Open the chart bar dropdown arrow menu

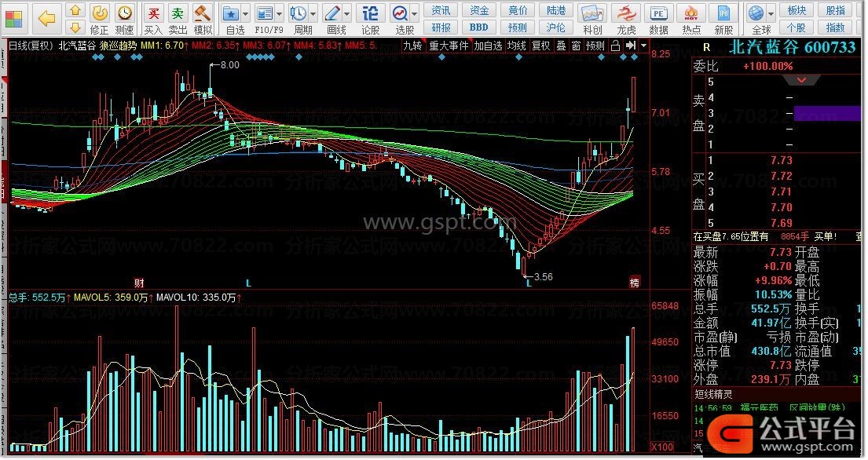point(643,46)
